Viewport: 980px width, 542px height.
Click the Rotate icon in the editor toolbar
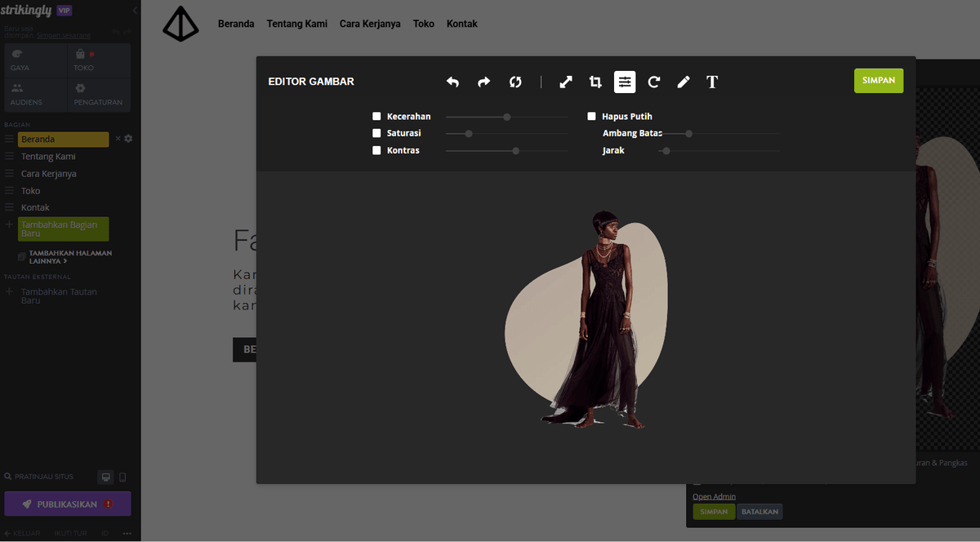coord(653,82)
